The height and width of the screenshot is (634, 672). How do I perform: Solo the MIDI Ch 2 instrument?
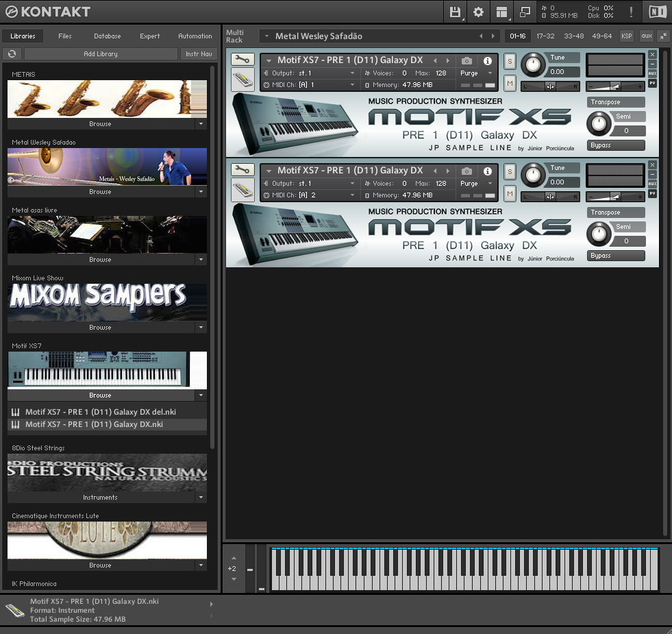tap(510, 171)
